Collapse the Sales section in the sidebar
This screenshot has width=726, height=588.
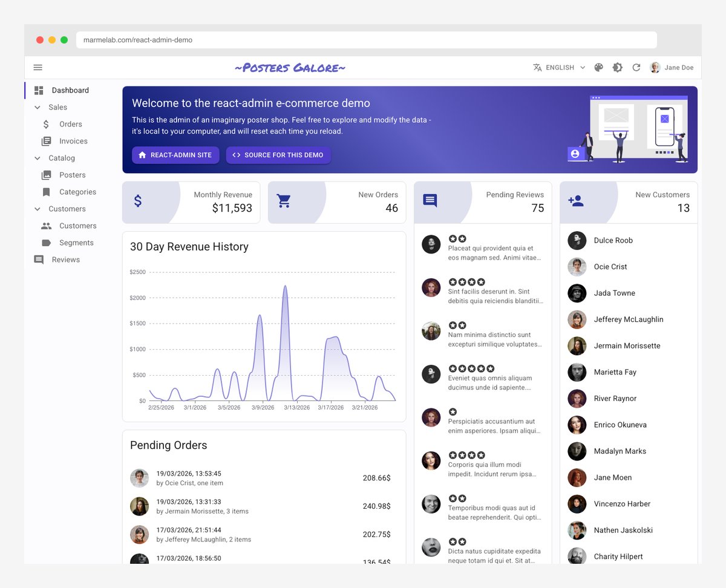click(38, 107)
